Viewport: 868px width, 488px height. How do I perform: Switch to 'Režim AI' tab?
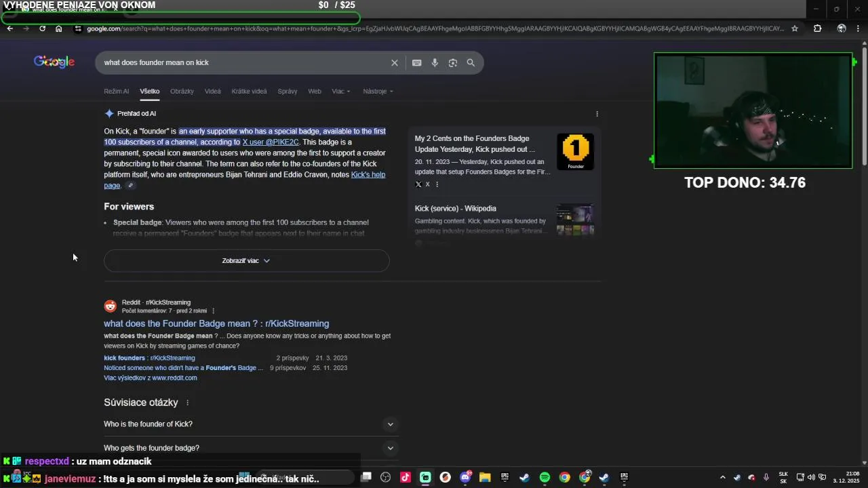(x=116, y=91)
